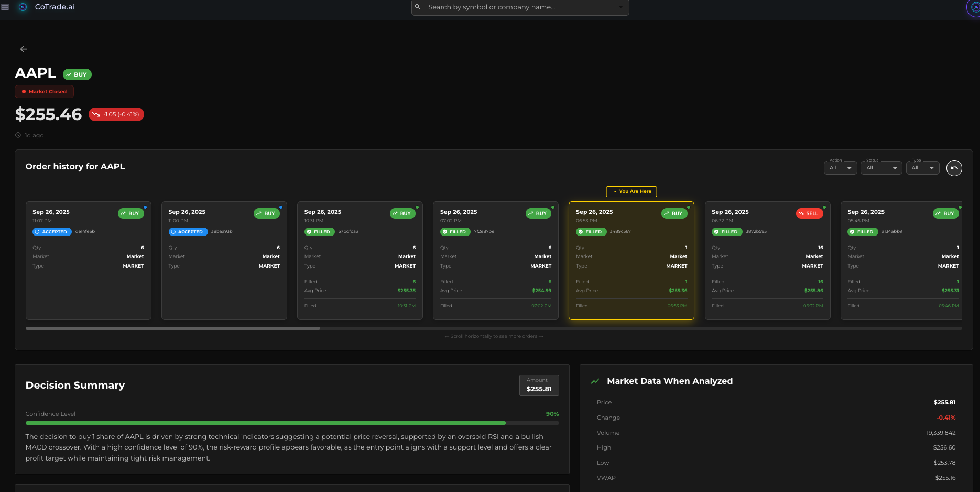Click the Market Closed status badge
980x492 pixels.
click(x=45, y=92)
